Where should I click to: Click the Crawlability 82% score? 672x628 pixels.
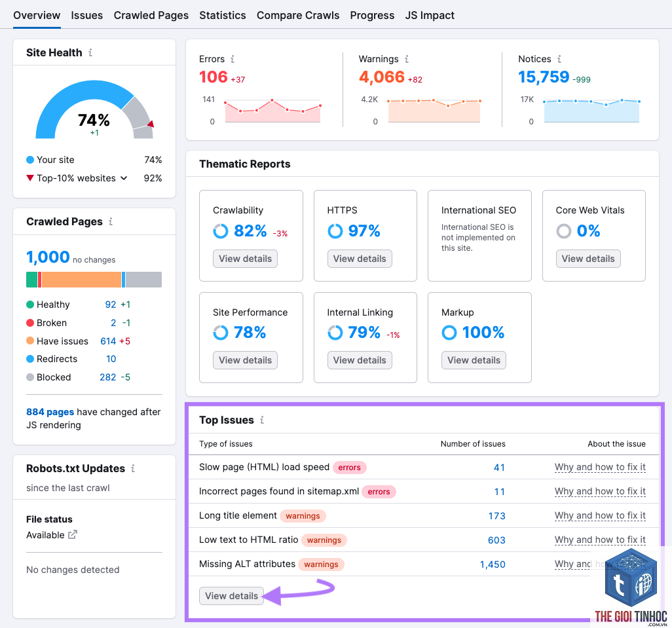(x=250, y=231)
